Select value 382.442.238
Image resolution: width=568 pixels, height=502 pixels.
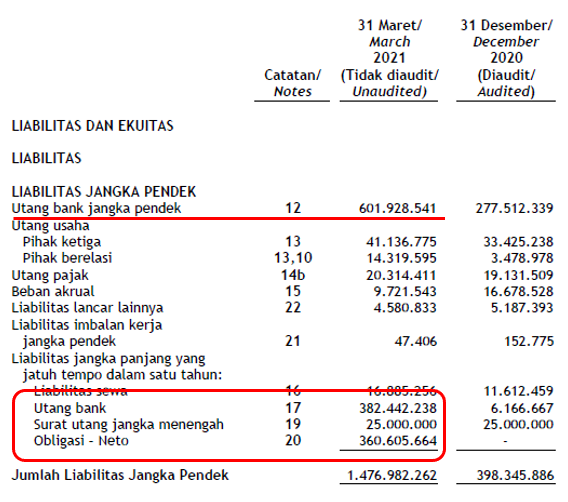point(398,408)
